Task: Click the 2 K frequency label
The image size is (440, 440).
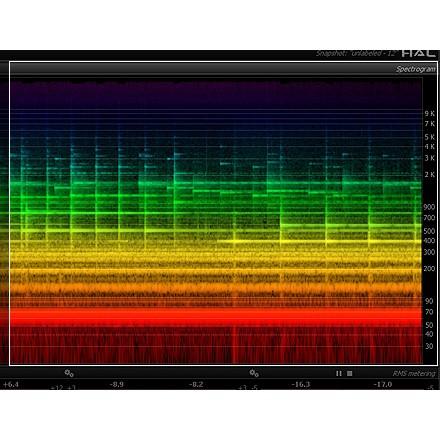Action: [x=430, y=174]
